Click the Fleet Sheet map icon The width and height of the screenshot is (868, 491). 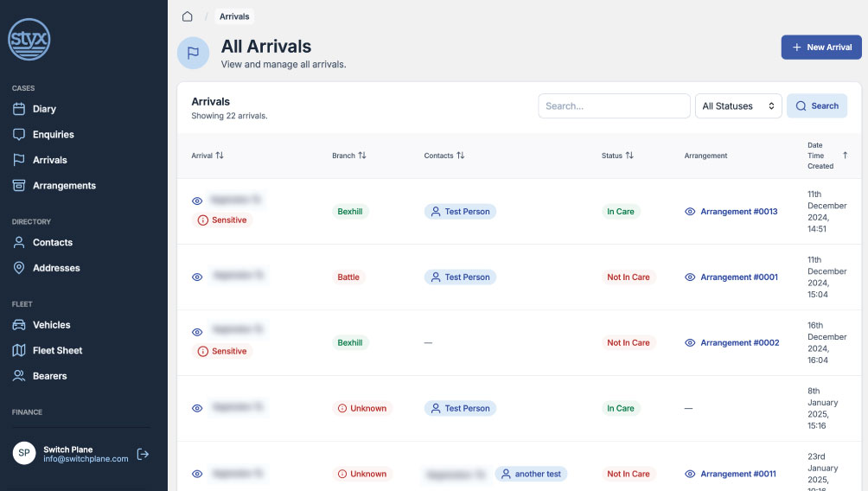coord(19,350)
